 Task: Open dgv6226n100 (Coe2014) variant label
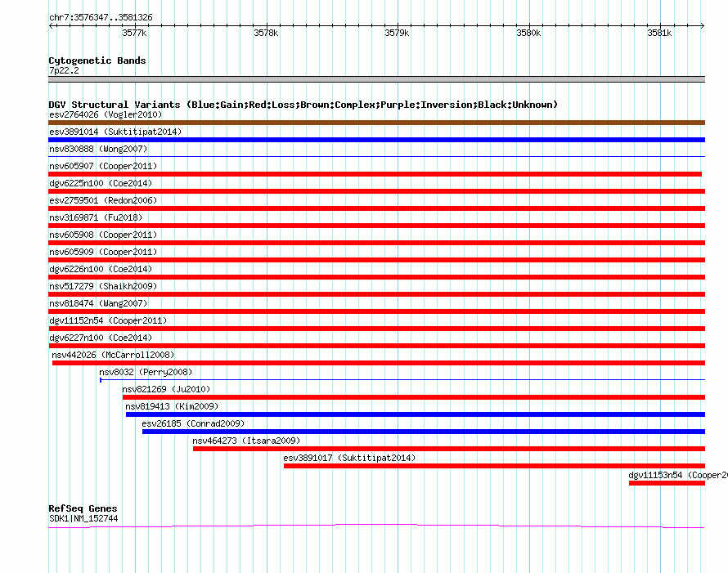click(x=101, y=269)
